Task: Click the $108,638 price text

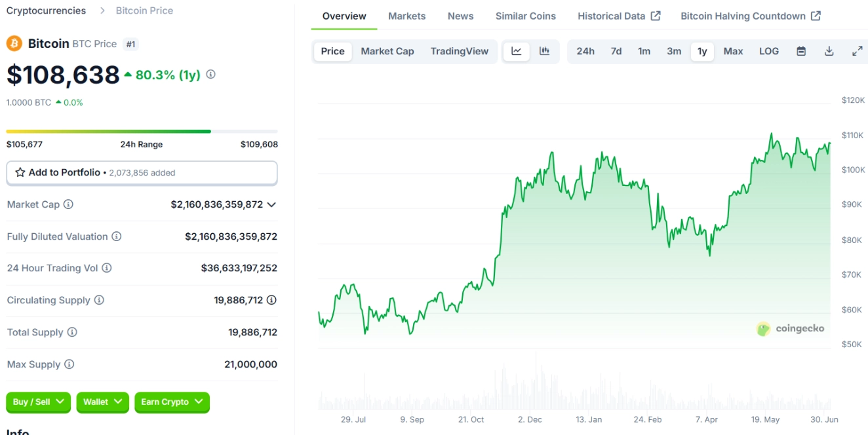Action: pos(63,75)
